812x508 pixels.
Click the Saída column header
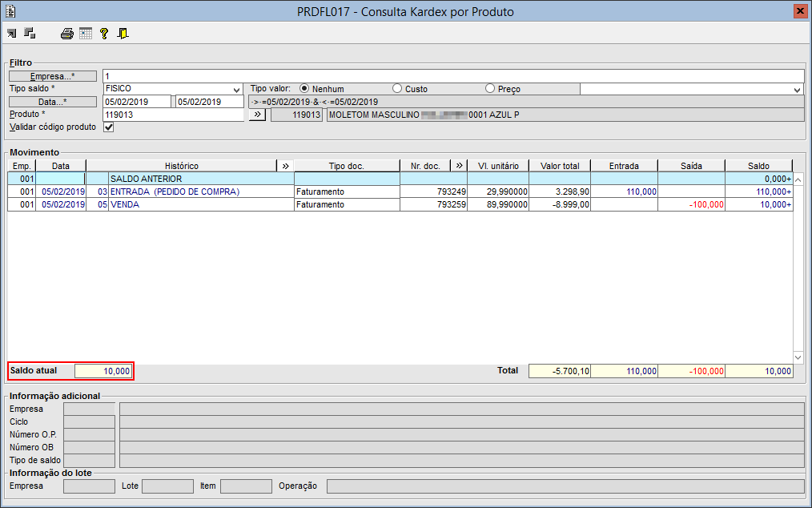pyautogui.click(x=691, y=166)
